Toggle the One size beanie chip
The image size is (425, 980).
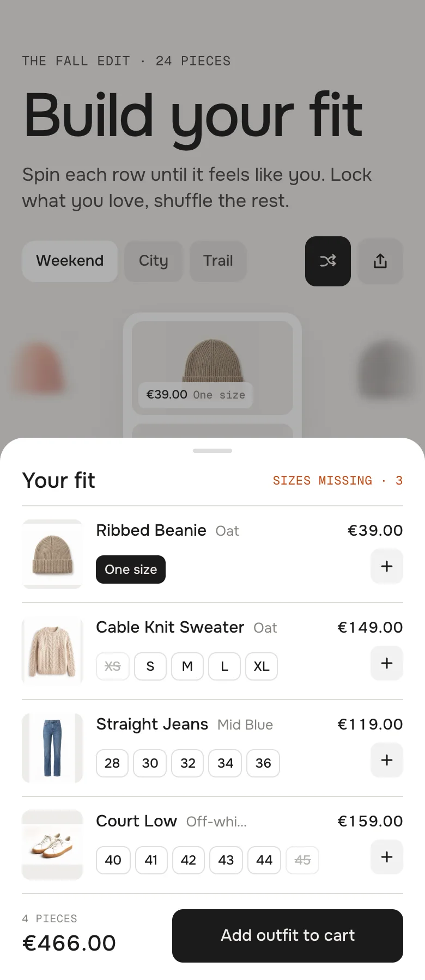click(131, 569)
